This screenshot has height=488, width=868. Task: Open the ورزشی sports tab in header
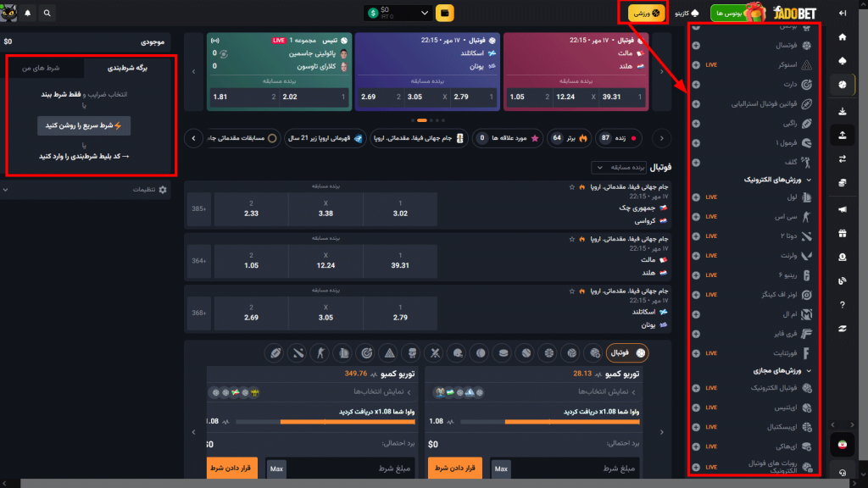click(645, 14)
